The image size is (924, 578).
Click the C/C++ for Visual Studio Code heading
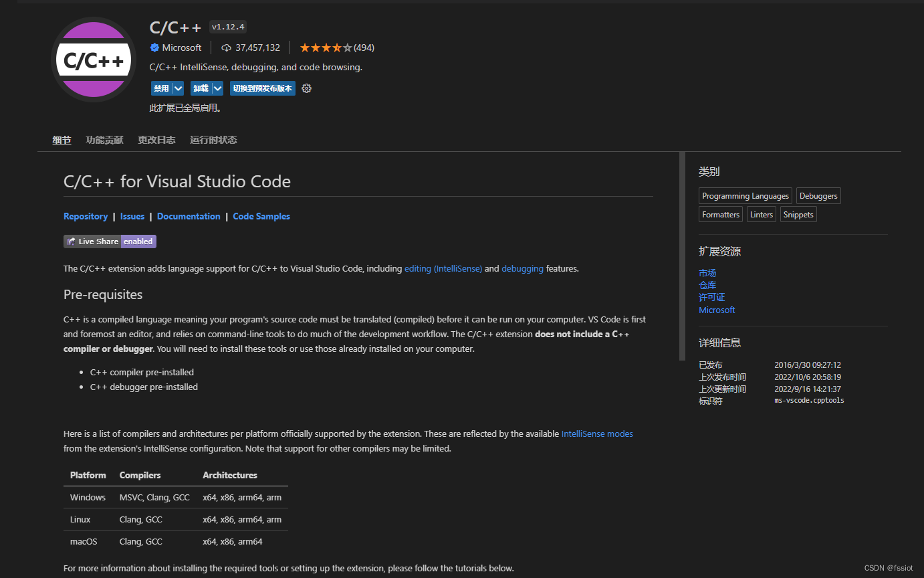(x=177, y=181)
